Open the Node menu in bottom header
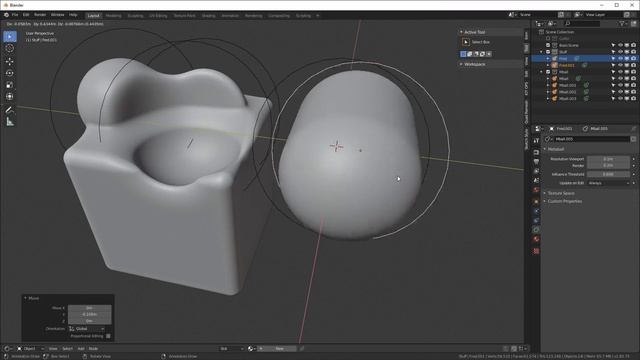Image resolution: width=640 pixels, height=360 pixels. tap(93, 349)
